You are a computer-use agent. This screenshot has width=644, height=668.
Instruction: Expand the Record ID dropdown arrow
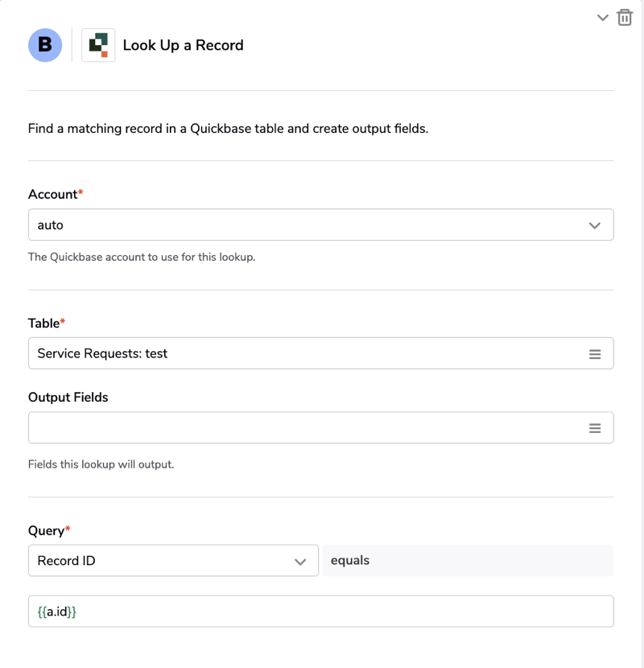[x=300, y=561]
